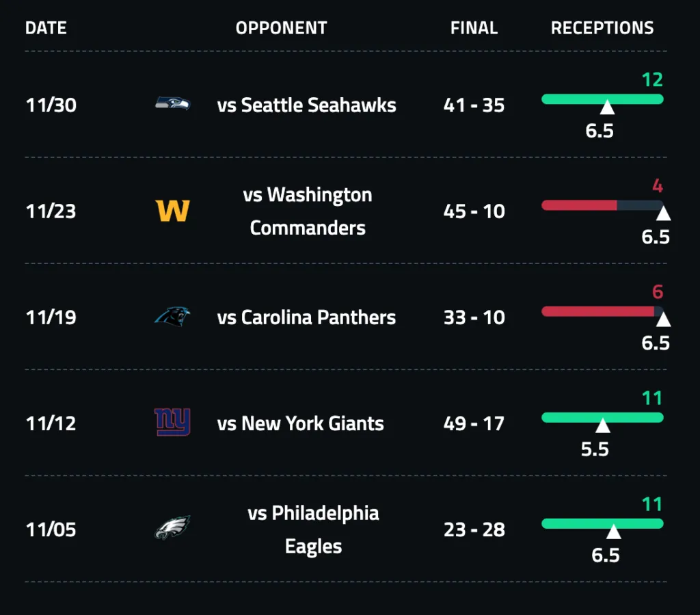The height and width of the screenshot is (615, 700).
Task: Click the Carolina Panthers team logo
Action: [x=172, y=317]
